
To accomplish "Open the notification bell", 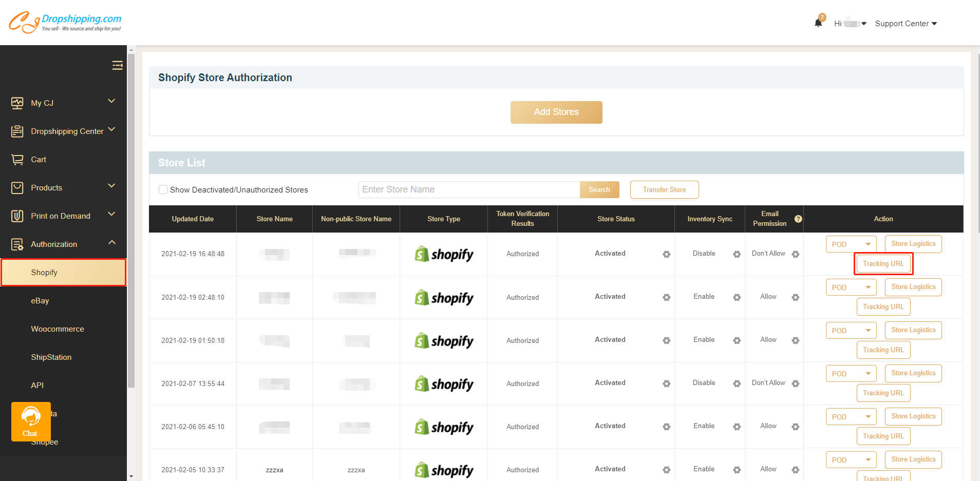I will pos(818,23).
